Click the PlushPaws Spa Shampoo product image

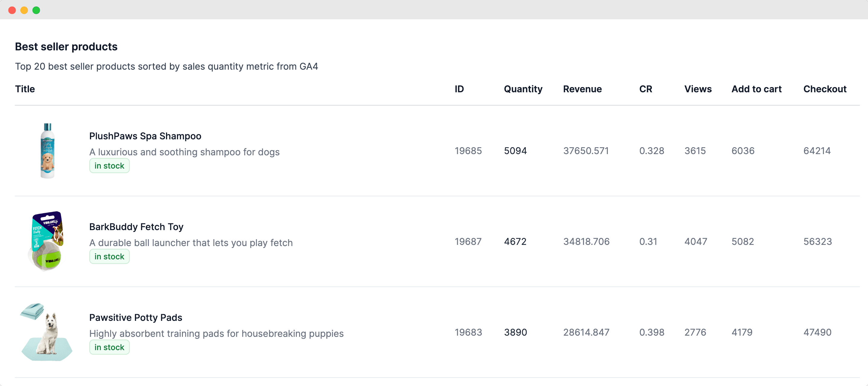point(47,150)
